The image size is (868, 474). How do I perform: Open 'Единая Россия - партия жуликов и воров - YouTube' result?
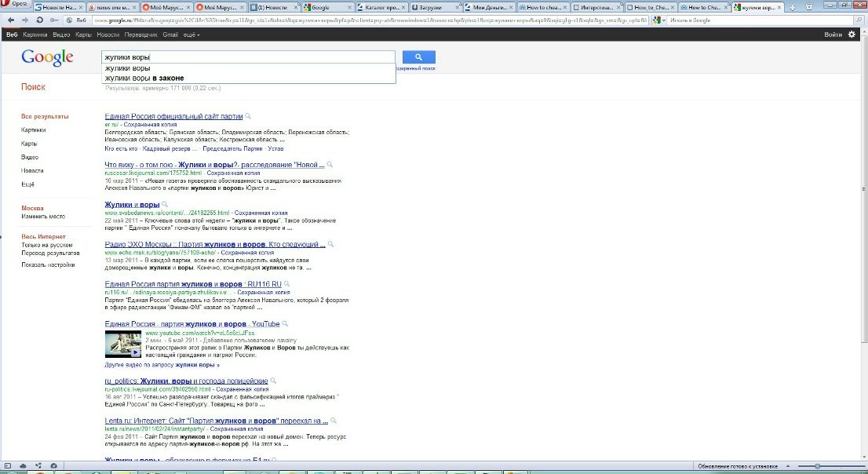pyautogui.click(x=192, y=324)
